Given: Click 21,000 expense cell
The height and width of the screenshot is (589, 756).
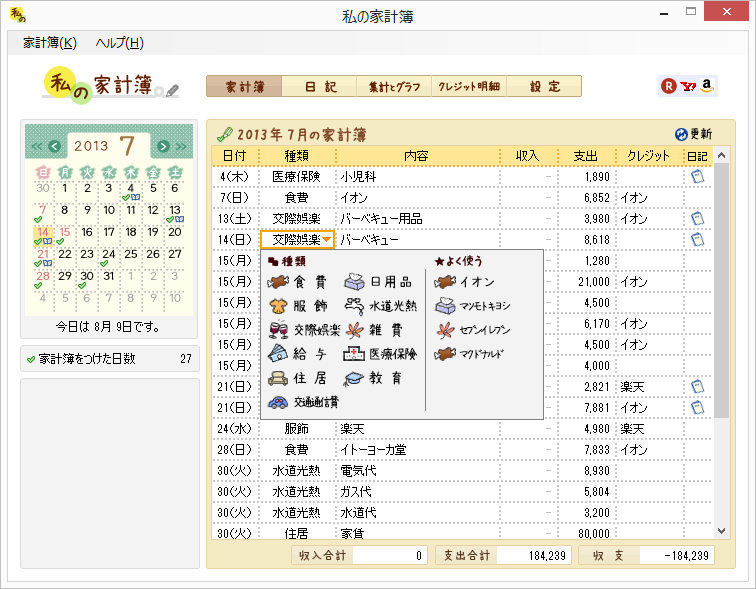Looking at the screenshot, I should coord(587,282).
